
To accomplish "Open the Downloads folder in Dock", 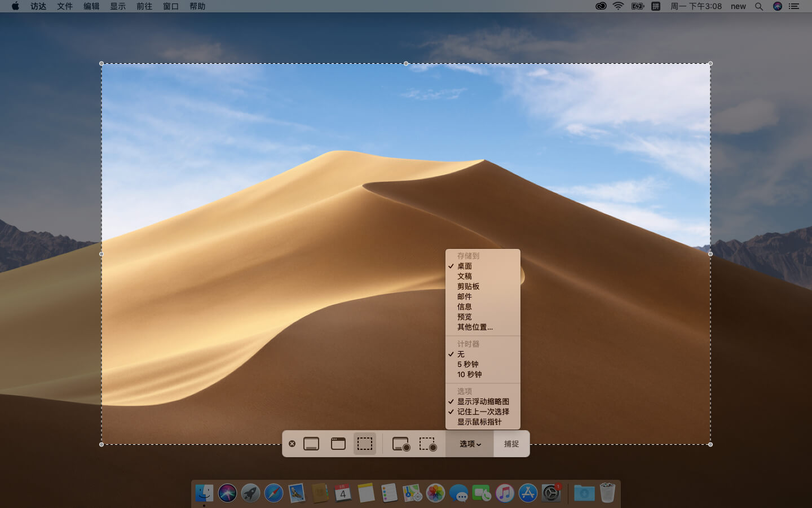I will pos(584,493).
